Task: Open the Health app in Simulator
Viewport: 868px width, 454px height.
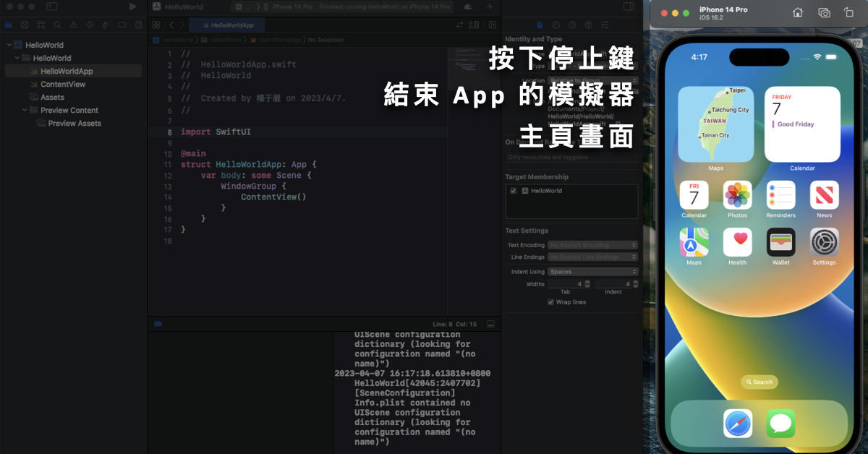Action: click(738, 242)
